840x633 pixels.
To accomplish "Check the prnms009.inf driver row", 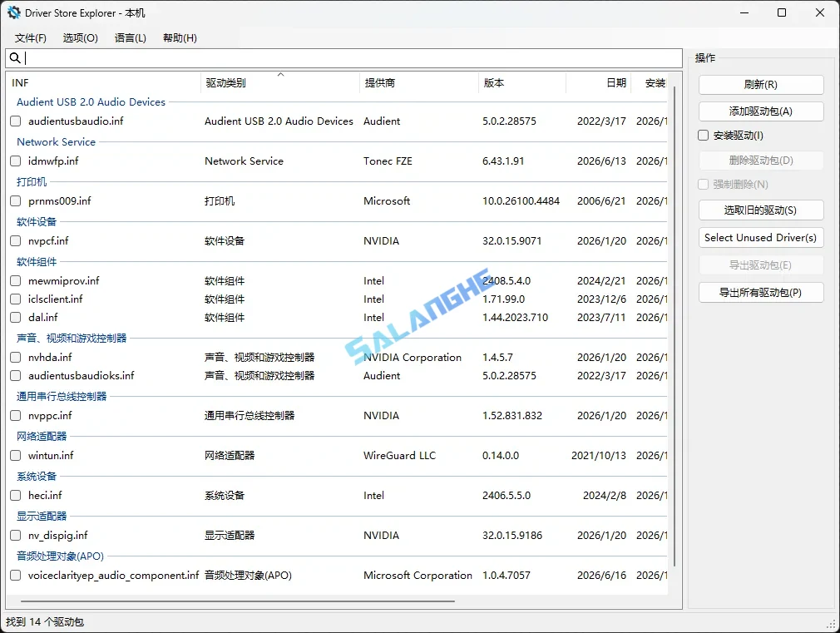I will [x=16, y=201].
